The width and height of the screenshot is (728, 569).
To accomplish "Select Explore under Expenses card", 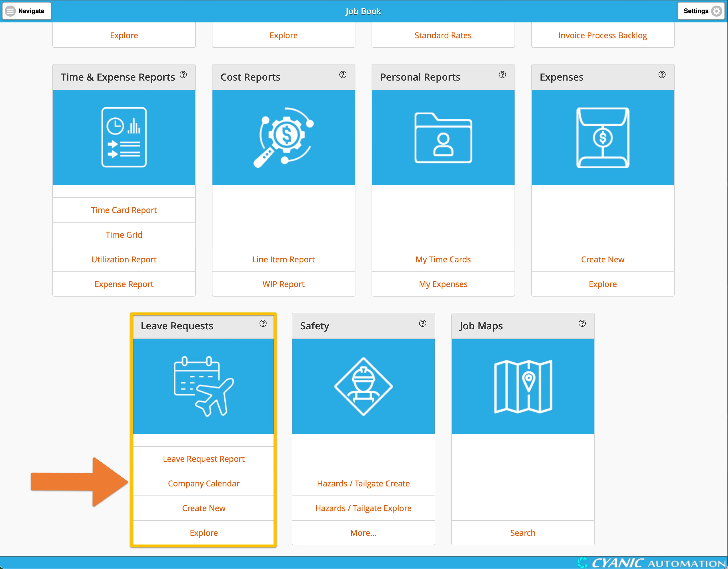I will click(x=603, y=284).
